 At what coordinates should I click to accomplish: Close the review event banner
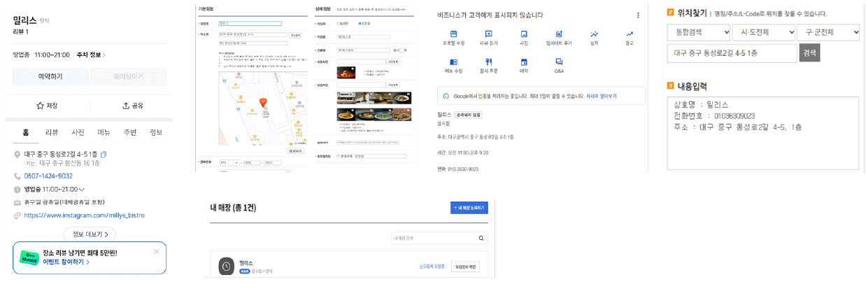[x=157, y=251]
